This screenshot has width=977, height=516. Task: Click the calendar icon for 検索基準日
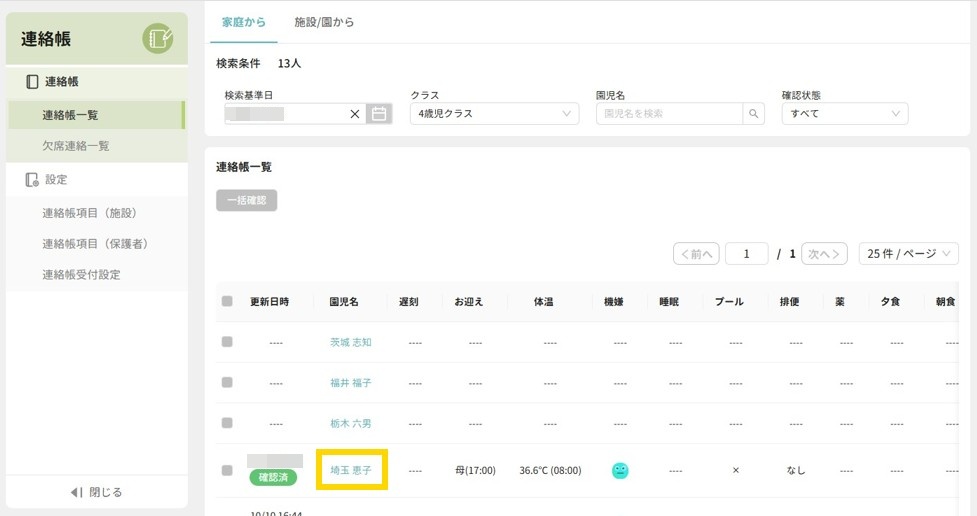click(379, 114)
